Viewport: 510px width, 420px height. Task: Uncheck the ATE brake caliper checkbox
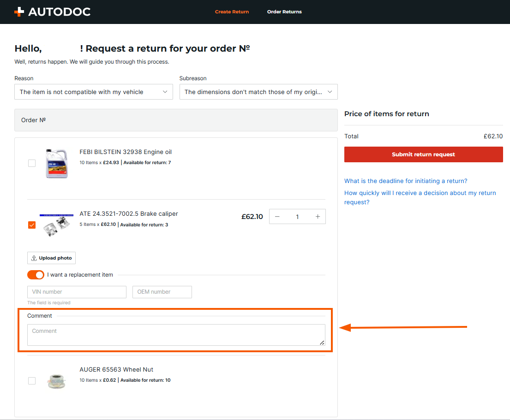coord(32,225)
